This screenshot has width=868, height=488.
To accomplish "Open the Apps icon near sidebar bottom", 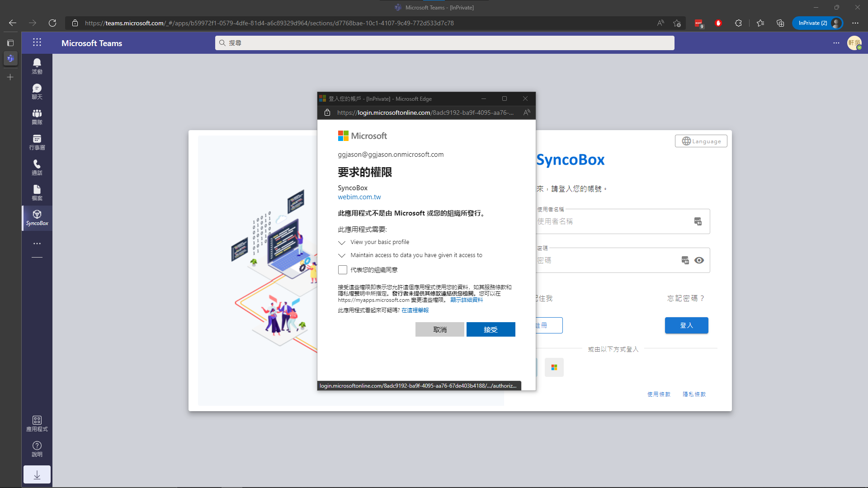I will coord(37,423).
